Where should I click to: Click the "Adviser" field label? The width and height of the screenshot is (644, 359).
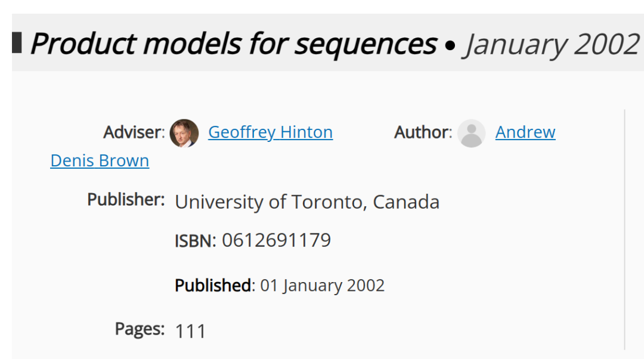pyautogui.click(x=134, y=132)
